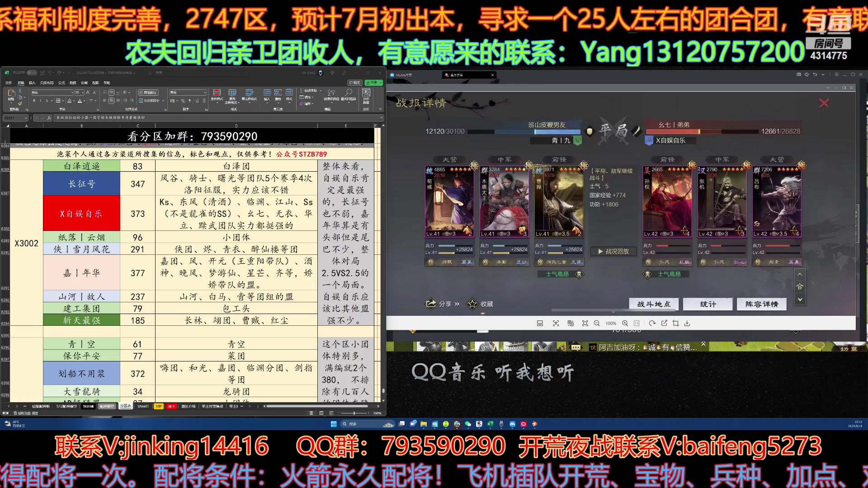Open the borders dropdown in Excel

(x=63, y=101)
